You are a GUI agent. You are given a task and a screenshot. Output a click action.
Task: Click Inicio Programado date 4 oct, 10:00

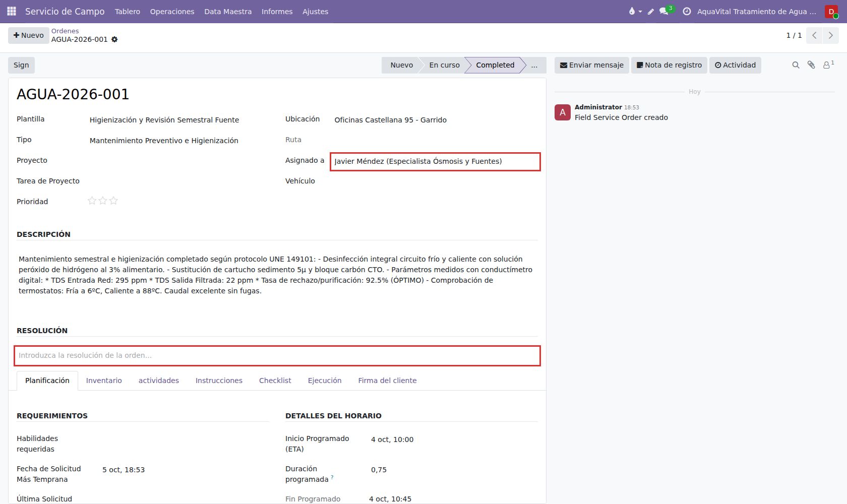(392, 439)
